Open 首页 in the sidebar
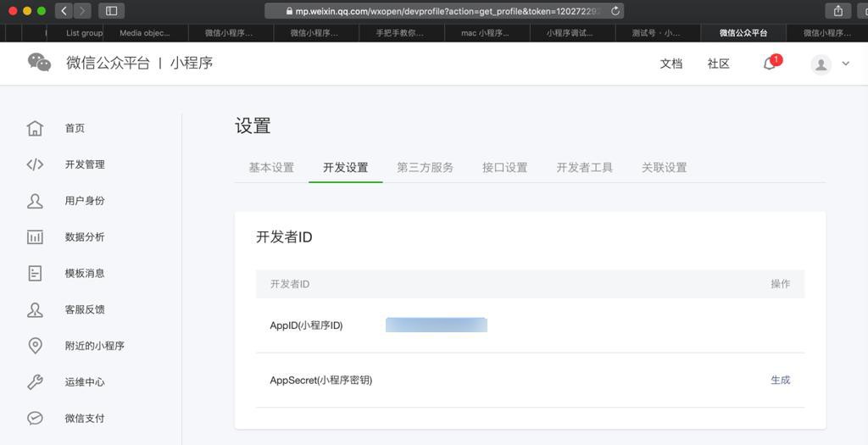The width and height of the screenshot is (868, 445). [x=75, y=128]
